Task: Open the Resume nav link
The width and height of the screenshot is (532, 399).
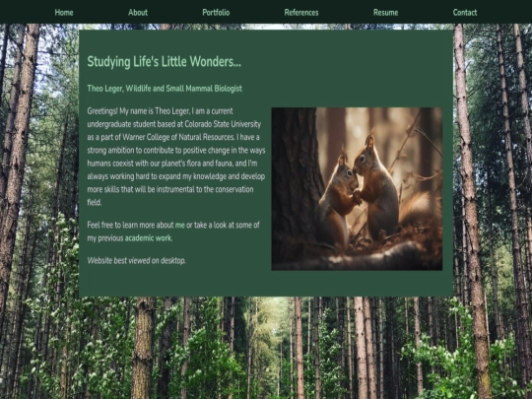Action: click(x=386, y=13)
